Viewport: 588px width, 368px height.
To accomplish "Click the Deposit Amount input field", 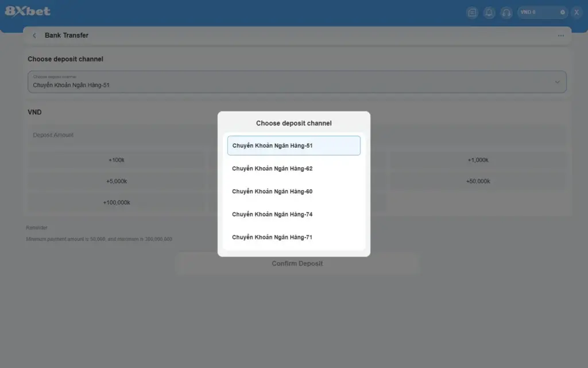I will [297, 135].
